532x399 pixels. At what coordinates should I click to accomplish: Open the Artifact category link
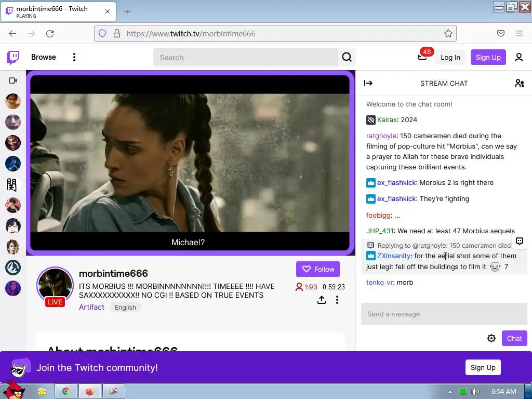91,307
